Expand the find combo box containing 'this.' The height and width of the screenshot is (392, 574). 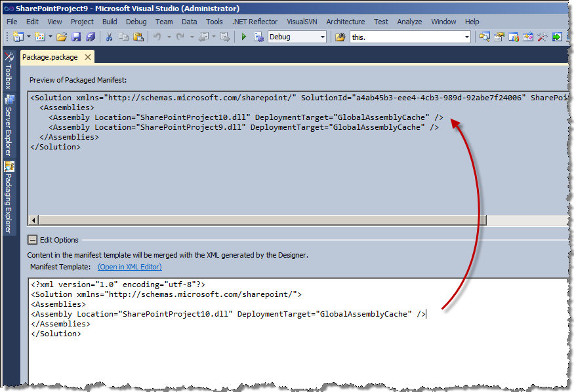(x=466, y=37)
